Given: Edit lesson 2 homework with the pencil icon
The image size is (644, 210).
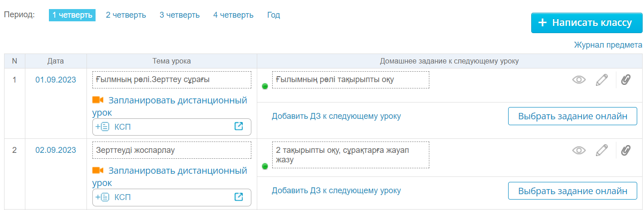Looking at the screenshot, I should [601, 151].
